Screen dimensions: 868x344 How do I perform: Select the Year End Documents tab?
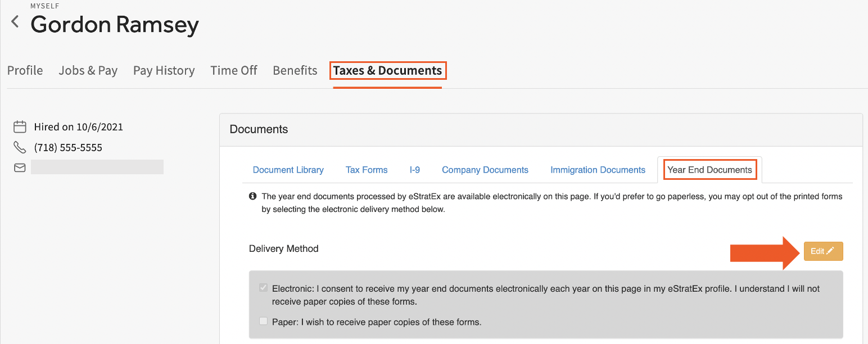pos(709,170)
